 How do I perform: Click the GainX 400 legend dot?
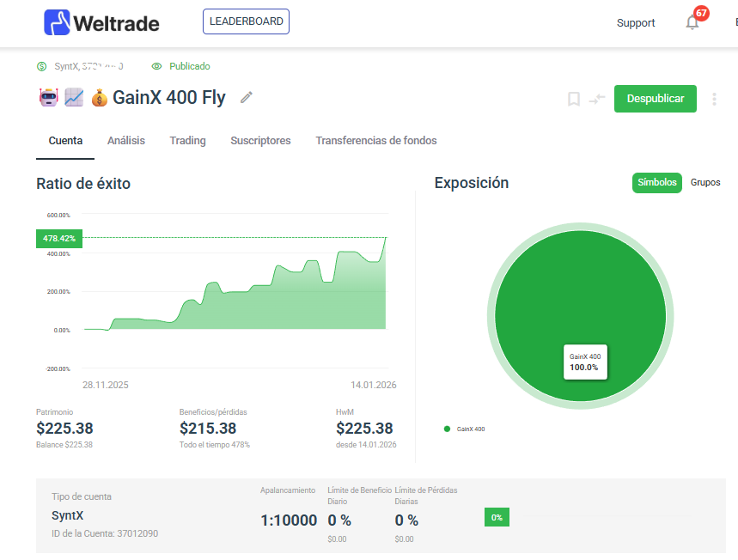coord(447,429)
